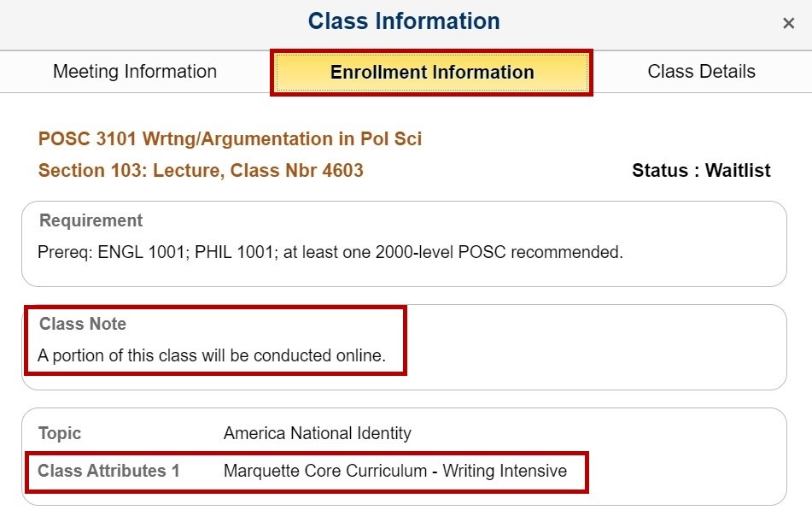This screenshot has width=812, height=516.
Task: Click the POSC 3101 course title
Action: pos(230,138)
